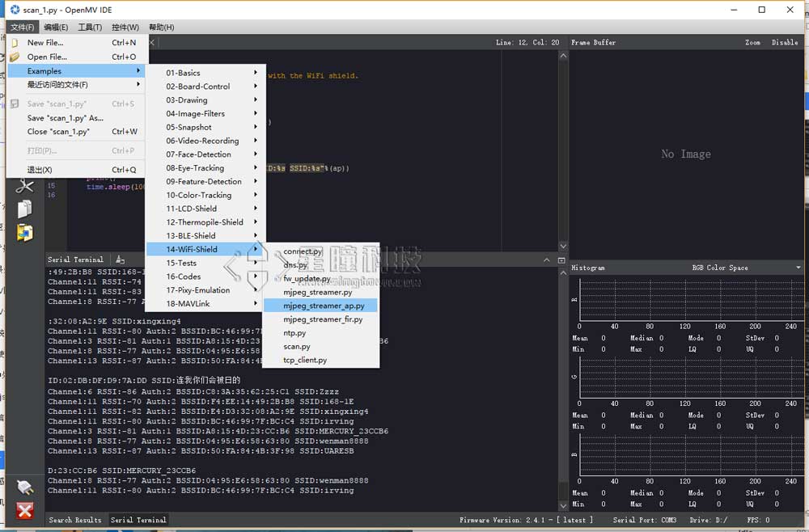This screenshot has height=532, width=809.
Task: Click editor scrollbar up arrow
Action: click(x=563, y=56)
